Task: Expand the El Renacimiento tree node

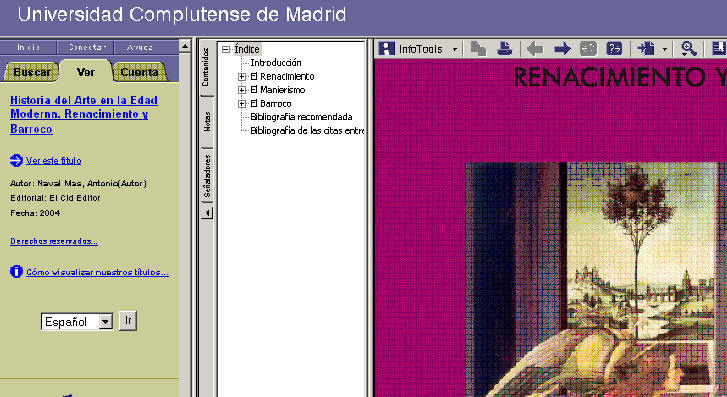Action: [242, 77]
